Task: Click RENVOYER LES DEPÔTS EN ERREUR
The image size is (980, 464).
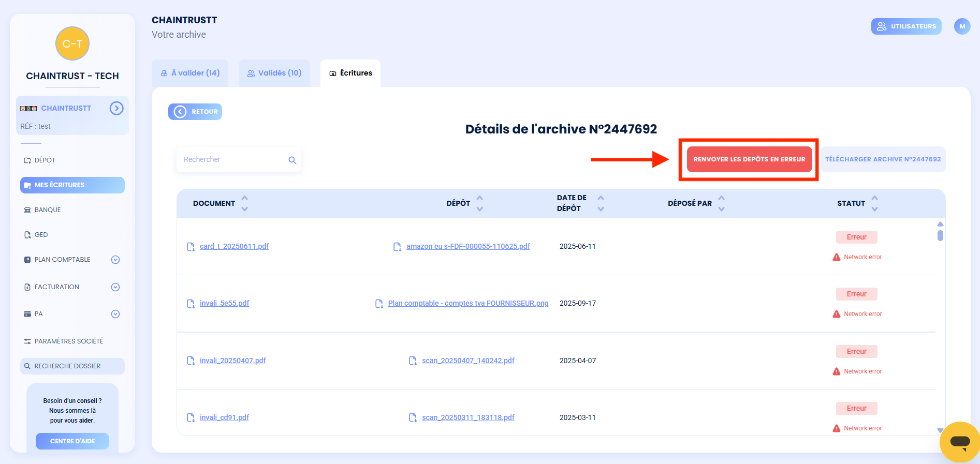Action: click(x=749, y=159)
